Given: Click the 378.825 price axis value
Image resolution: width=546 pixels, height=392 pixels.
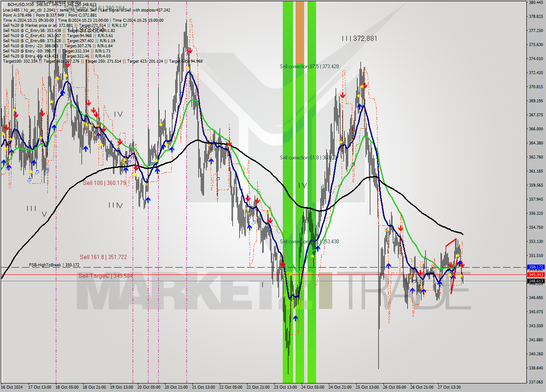Looking at the screenshot, I should pyautogui.click(x=536, y=17).
